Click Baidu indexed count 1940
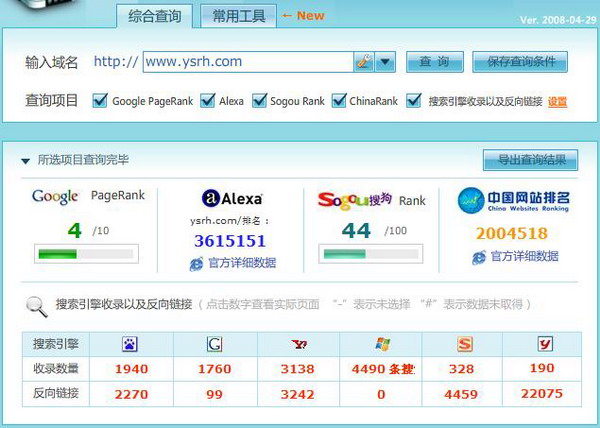Image resolution: width=600 pixels, height=428 pixels. pyautogui.click(x=131, y=369)
